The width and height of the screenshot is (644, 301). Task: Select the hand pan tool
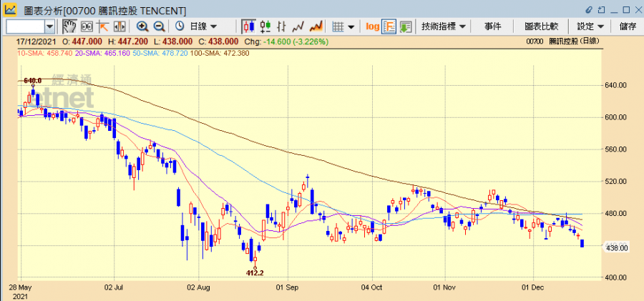click(x=69, y=26)
